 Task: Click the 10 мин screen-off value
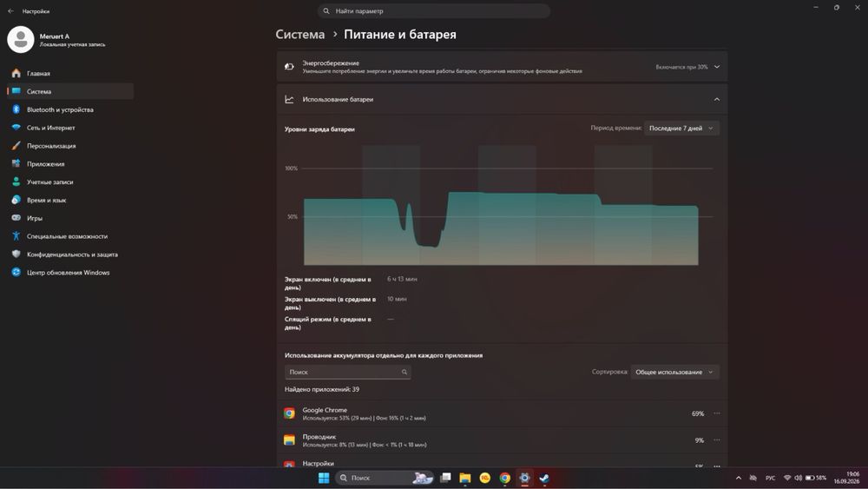pos(397,299)
